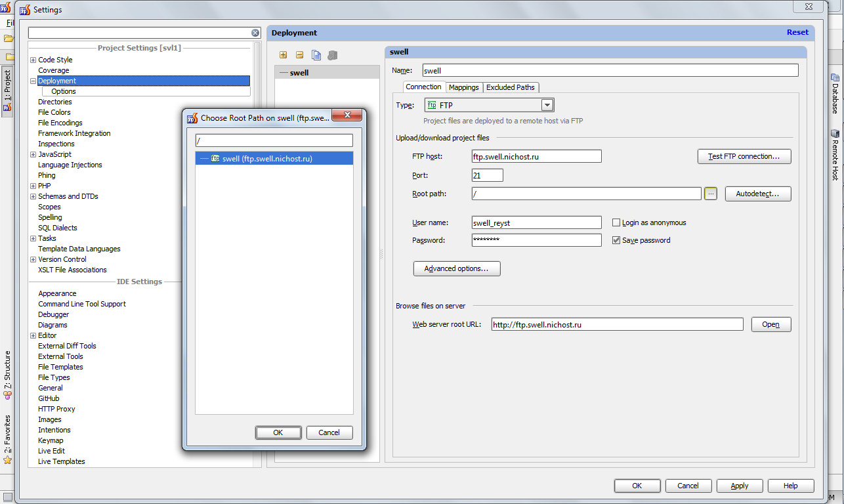The width and height of the screenshot is (844, 504).
Task: Open the Keymap settings page
Action: tap(51, 440)
